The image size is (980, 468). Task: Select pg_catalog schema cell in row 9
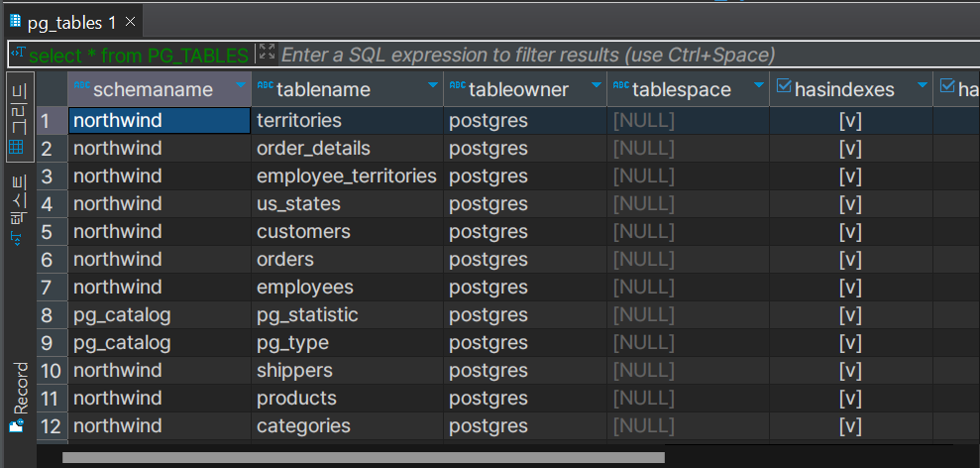tap(160, 343)
